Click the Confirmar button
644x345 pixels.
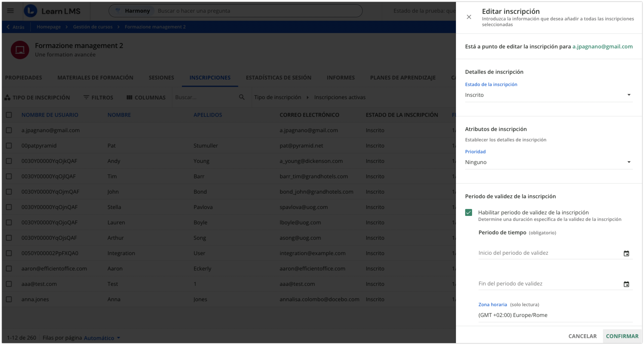pos(622,336)
